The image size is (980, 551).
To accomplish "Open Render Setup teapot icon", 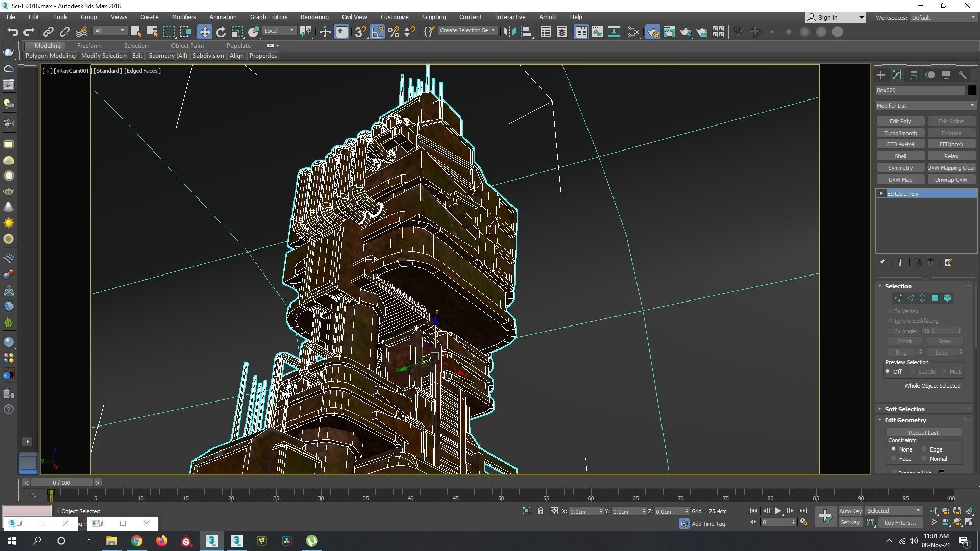I will [653, 32].
